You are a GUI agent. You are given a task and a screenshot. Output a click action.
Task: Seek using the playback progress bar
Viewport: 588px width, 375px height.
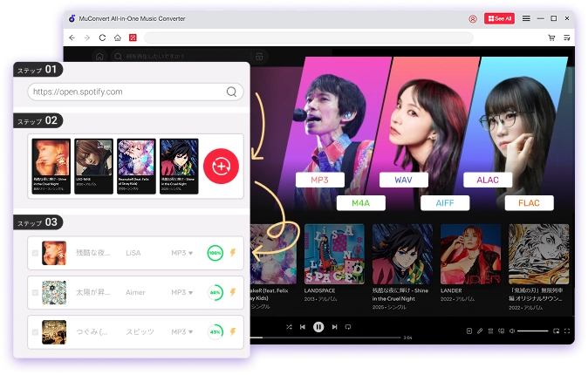tap(325, 337)
